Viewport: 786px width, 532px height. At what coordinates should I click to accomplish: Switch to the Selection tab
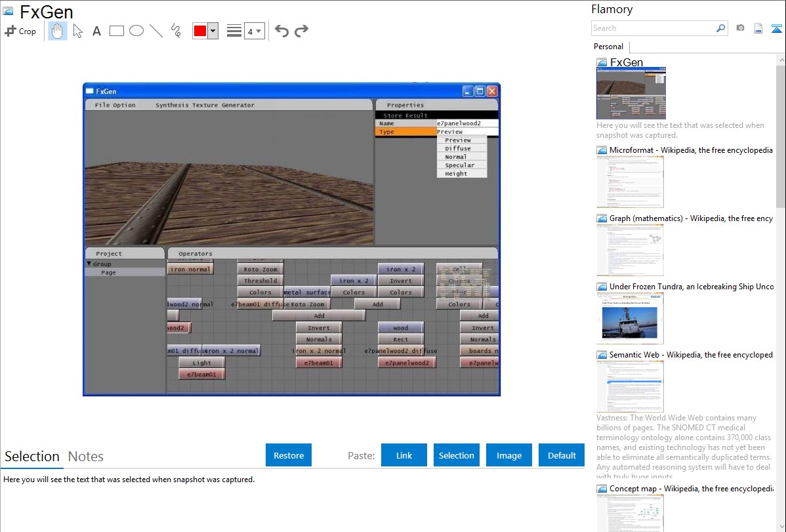pos(32,457)
